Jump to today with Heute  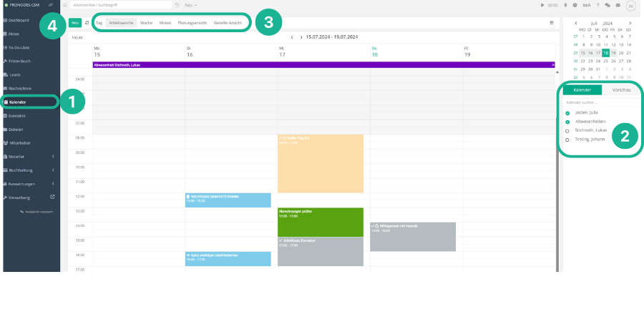coord(77,36)
